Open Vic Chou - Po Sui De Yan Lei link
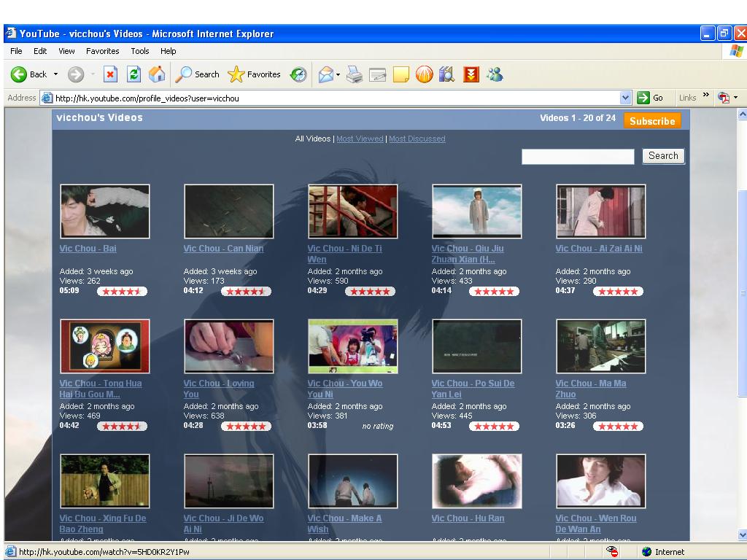The height and width of the screenshot is (560, 747). [473, 389]
